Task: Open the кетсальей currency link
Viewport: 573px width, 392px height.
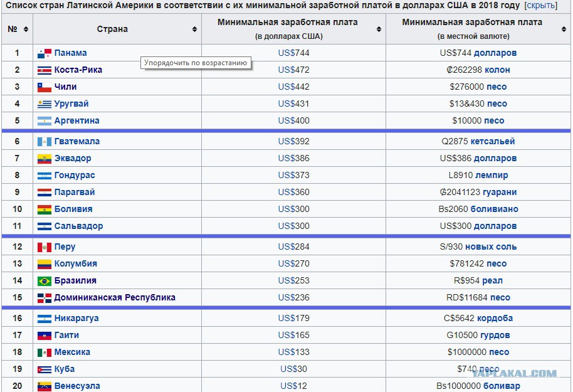Action: point(493,141)
